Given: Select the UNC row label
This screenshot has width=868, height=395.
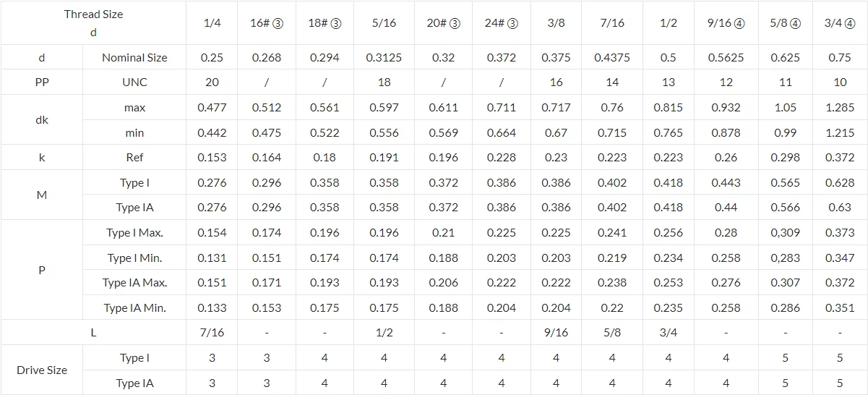Looking at the screenshot, I should coord(134,82).
